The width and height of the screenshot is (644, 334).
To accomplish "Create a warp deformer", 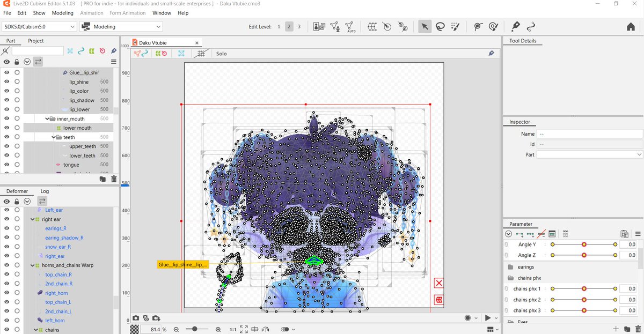I will 371,26.
